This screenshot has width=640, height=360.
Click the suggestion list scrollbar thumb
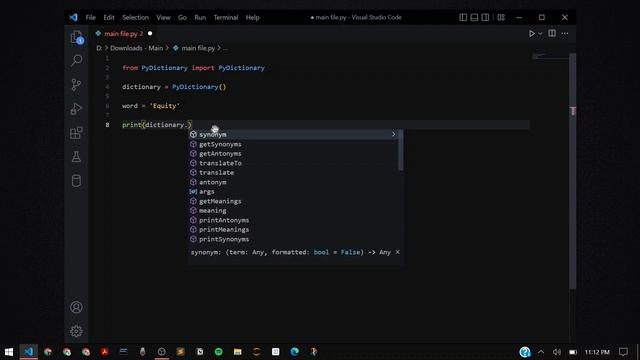(x=401, y=150)
